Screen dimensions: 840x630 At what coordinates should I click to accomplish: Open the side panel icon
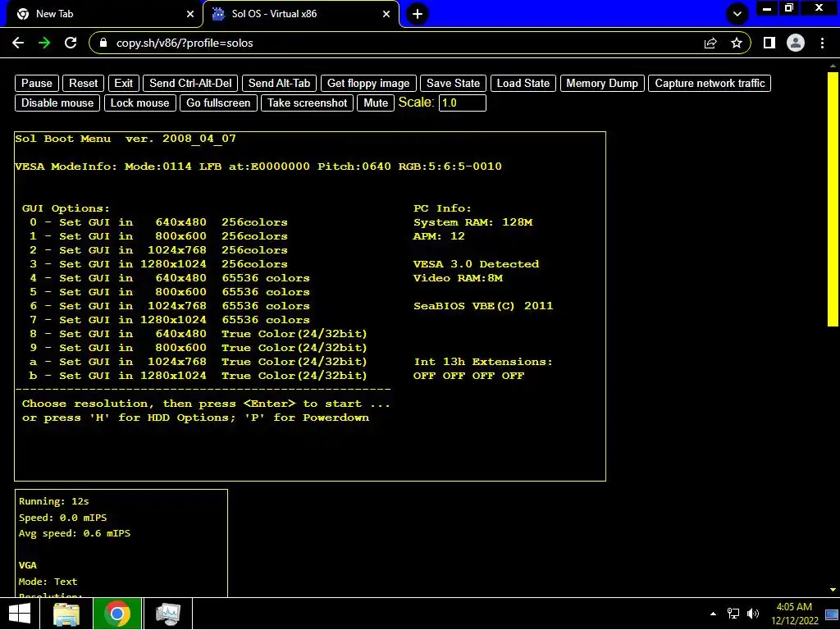point(769,43)
